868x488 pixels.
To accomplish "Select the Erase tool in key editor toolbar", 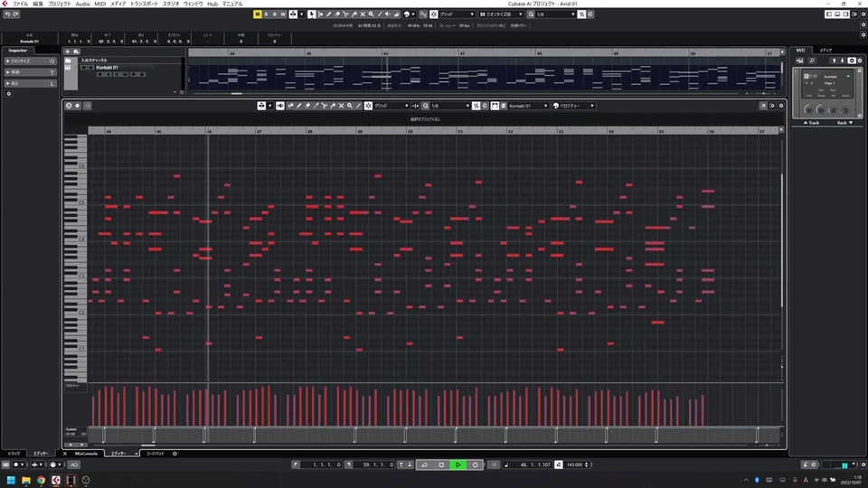I will click(307, 106).
